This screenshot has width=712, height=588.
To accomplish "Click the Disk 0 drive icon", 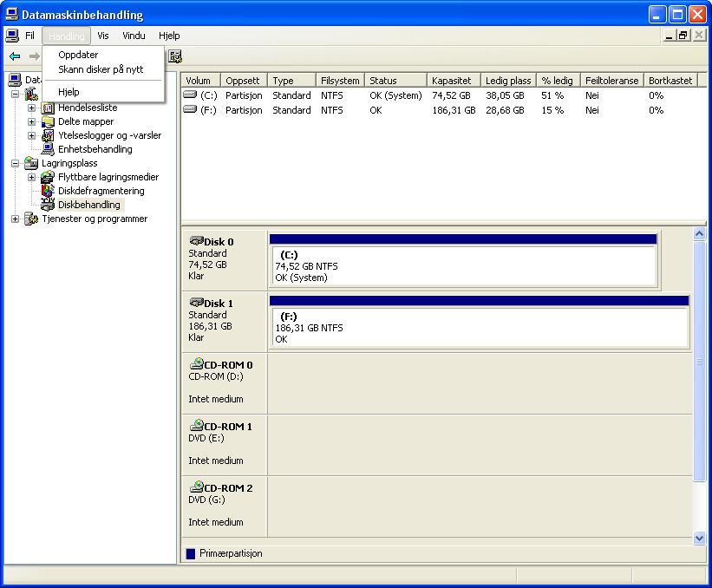I will 196,240.
